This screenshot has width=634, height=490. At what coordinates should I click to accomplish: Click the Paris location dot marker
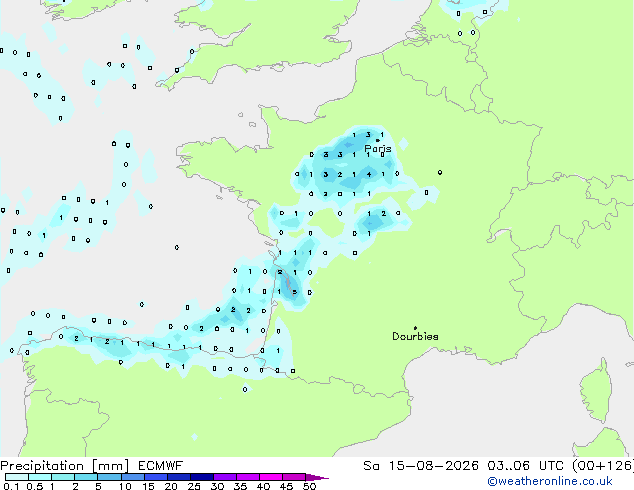coord(377,140)
